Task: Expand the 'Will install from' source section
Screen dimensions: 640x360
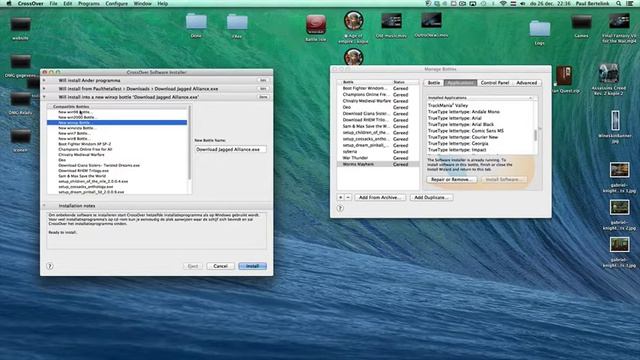Action: click(x=44, y=89)
